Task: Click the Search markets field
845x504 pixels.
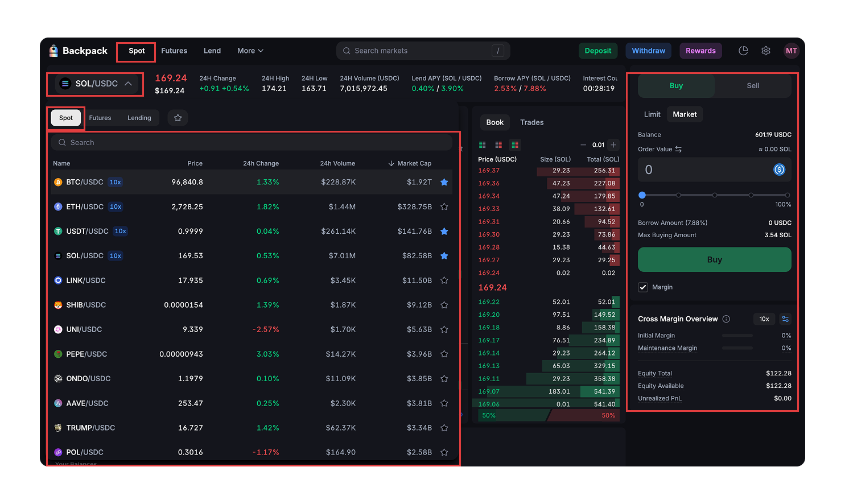Action: tap(422, 51)
